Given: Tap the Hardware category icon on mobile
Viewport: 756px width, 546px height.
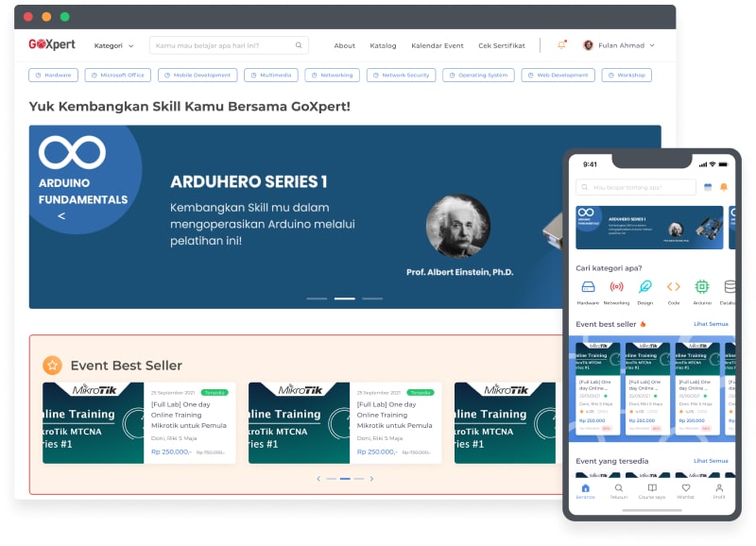Looking at the screenshot, I should 588,286.
